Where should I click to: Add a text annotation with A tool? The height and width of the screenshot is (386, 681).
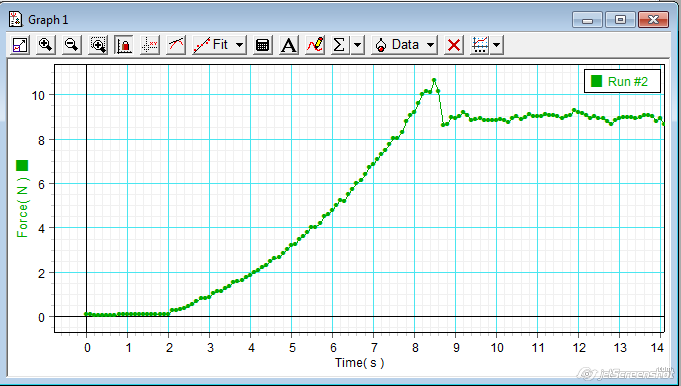coord(289,45)
